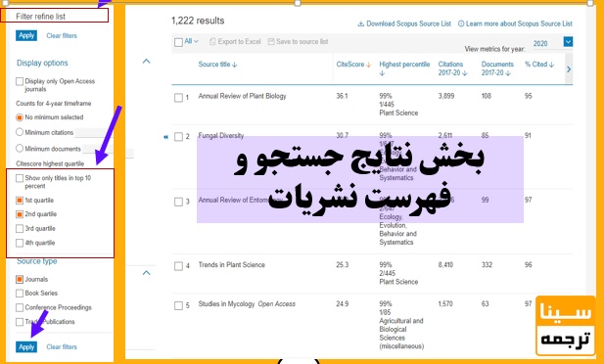Check the 3rd quartile checkbox
Viewport: 604px width, 364px height.
coord(20,228)
